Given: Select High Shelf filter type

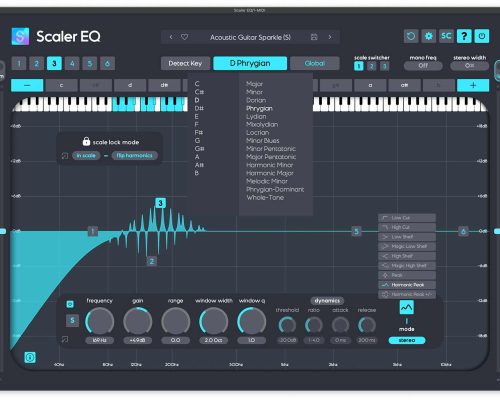Looking at the screenshot, I should click(x=407, y=256).
